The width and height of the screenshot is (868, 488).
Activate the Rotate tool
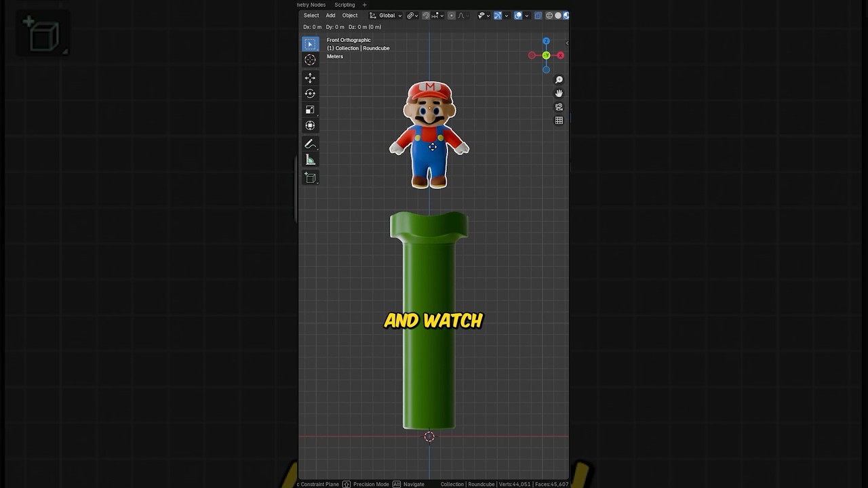(310, 94)
